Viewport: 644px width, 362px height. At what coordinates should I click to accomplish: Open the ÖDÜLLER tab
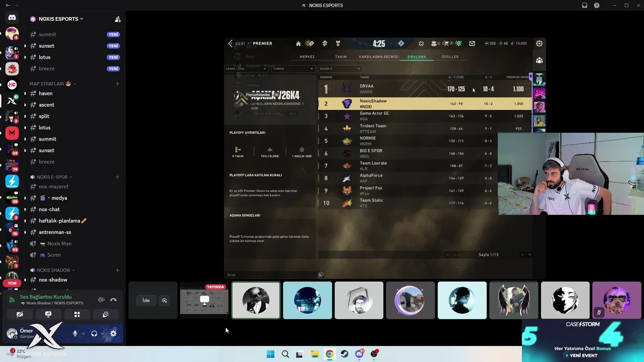coord(450,57)
